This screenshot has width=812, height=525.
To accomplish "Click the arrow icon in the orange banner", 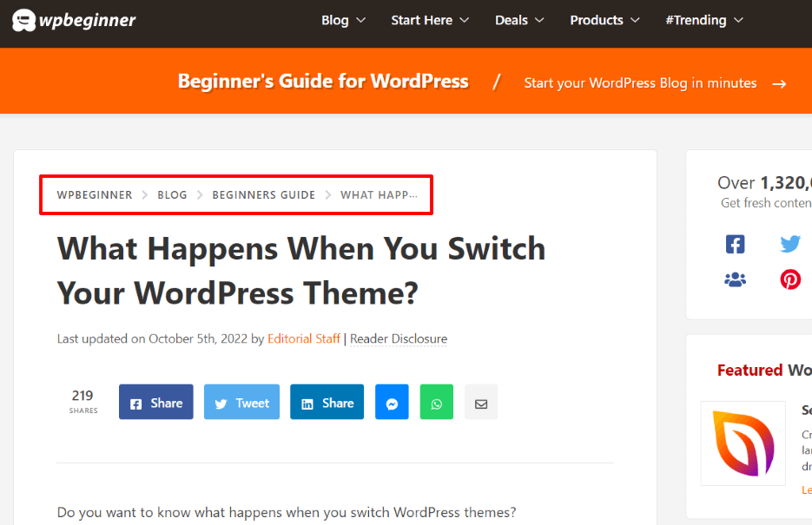I will 779,83.
